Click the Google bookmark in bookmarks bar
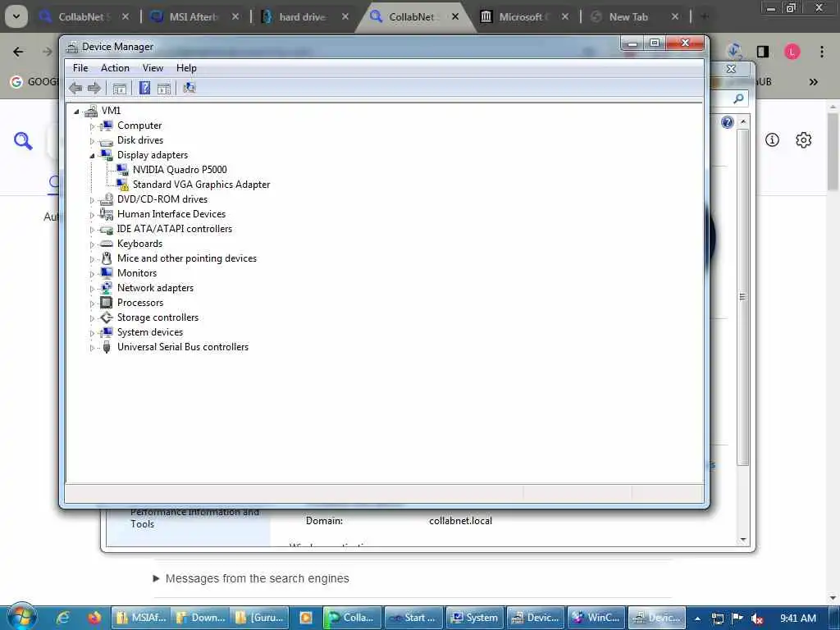The image size is (840, 630). tap(33, 82)
